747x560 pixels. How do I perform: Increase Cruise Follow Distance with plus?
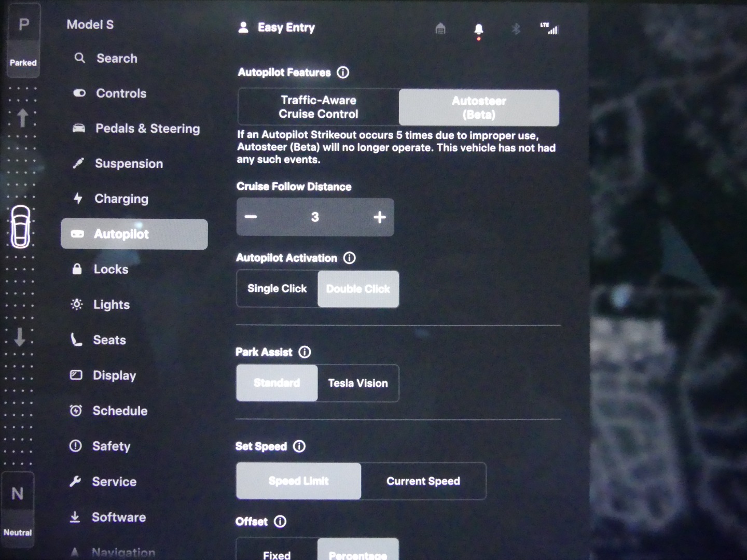(x=380, y=217)
